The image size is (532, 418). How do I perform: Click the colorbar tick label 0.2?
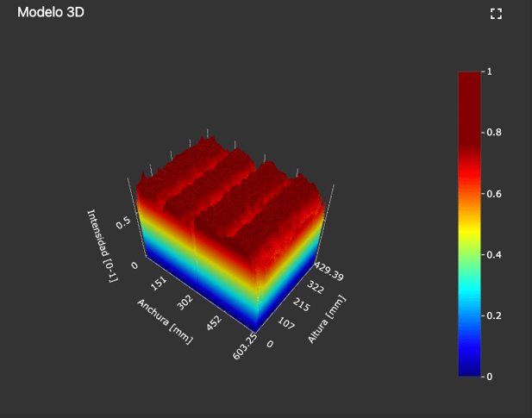click(495, 315)
